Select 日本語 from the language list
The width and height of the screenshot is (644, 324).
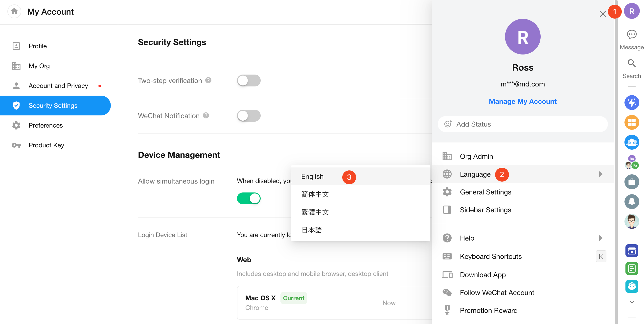coord(312,230)
